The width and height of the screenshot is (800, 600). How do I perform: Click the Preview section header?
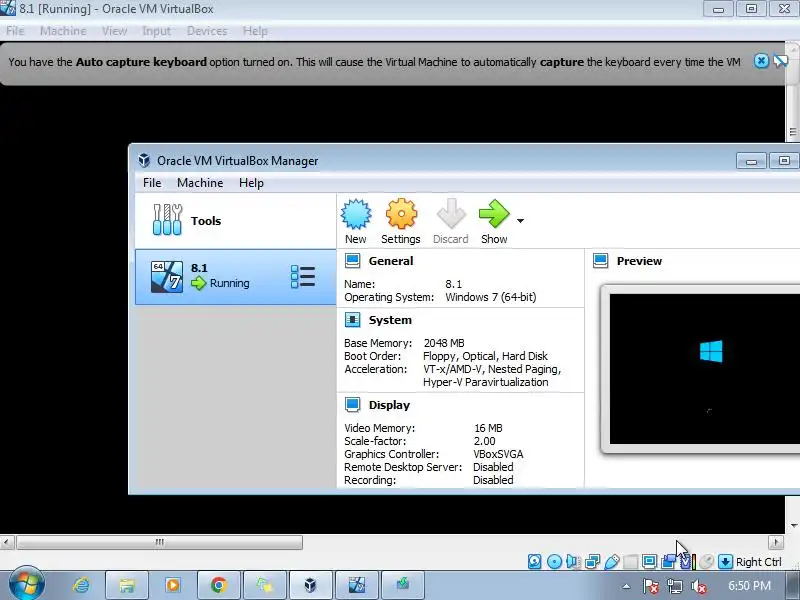point(639,261)
